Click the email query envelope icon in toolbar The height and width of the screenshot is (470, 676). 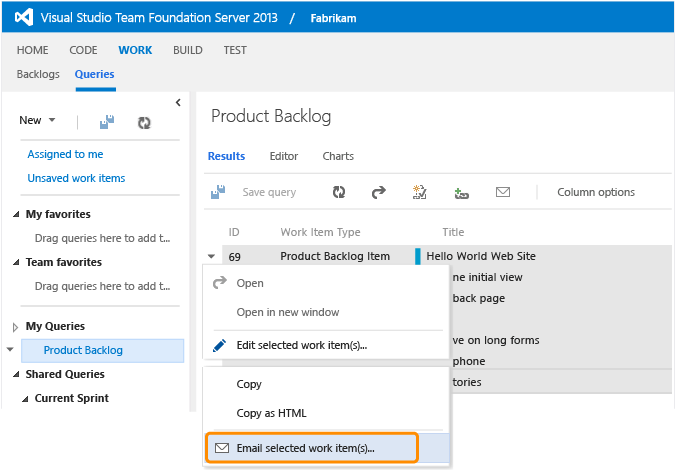(x=503, y=192)
